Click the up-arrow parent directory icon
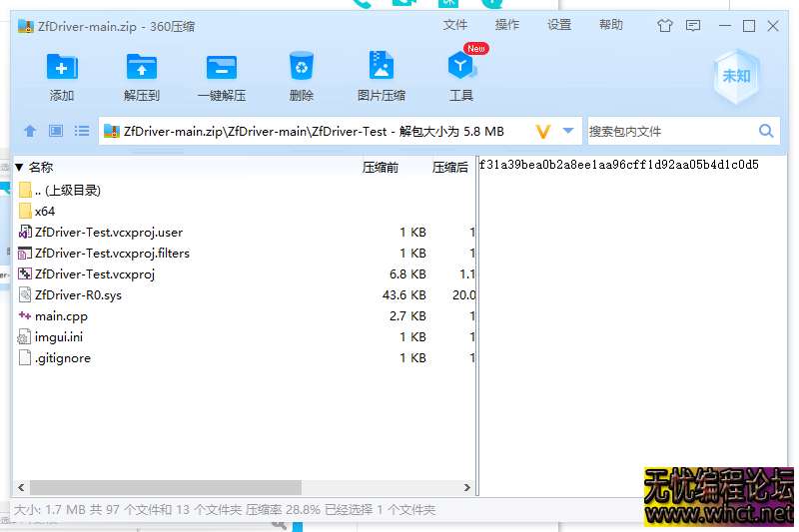The width and height of the screenshot is (799, 532). tap(30, 131)
